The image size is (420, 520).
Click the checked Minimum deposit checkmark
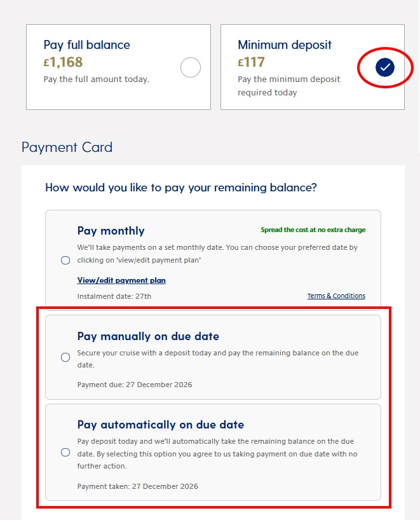tap(385, 67)
